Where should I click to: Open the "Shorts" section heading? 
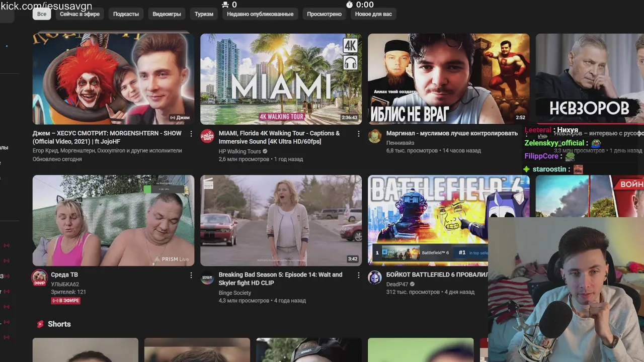coord(59,324)
